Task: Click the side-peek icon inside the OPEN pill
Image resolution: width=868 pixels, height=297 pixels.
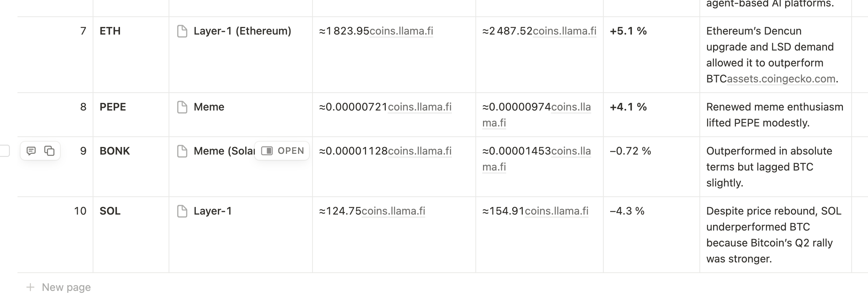Action: 267,151
